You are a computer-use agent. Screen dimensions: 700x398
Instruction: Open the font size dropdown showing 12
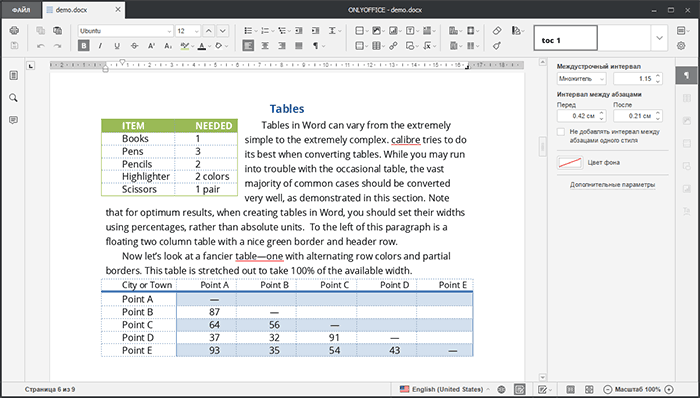coord(196,31)
